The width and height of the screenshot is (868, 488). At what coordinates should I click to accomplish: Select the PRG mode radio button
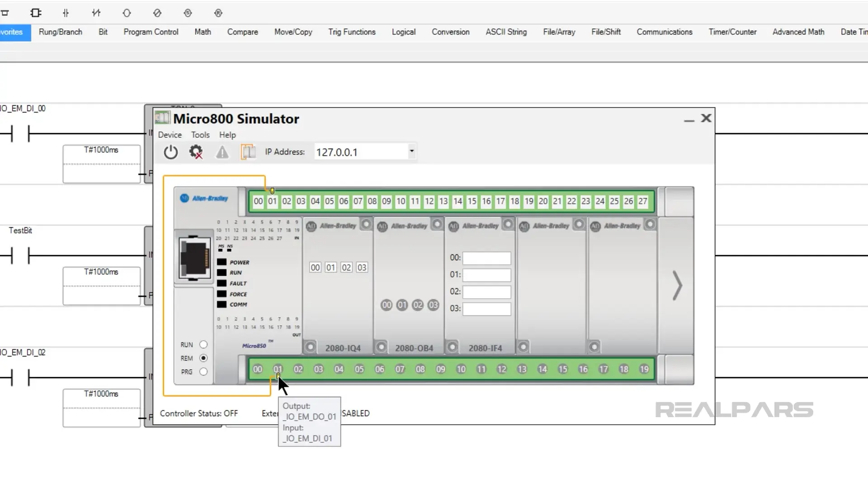pos(203,371)
